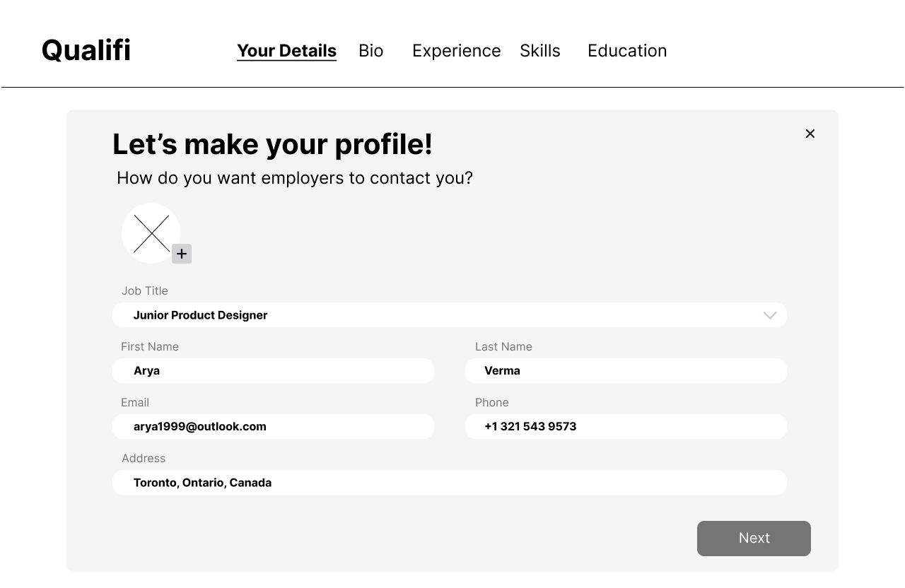905x588 pixels.
Task: Click the Last Name field with Verma
Action: coord(626,371)
